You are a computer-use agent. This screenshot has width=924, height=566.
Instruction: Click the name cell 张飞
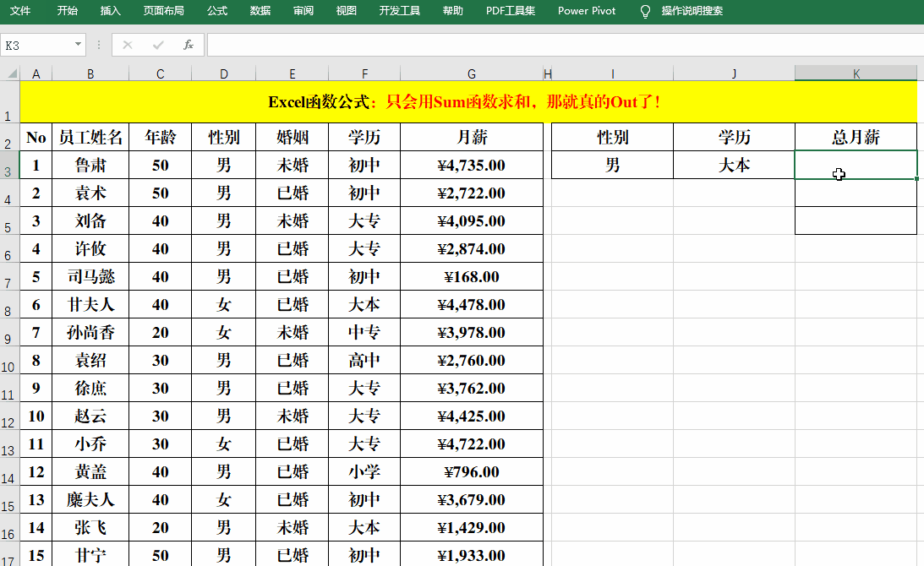(x=90, y=527)
